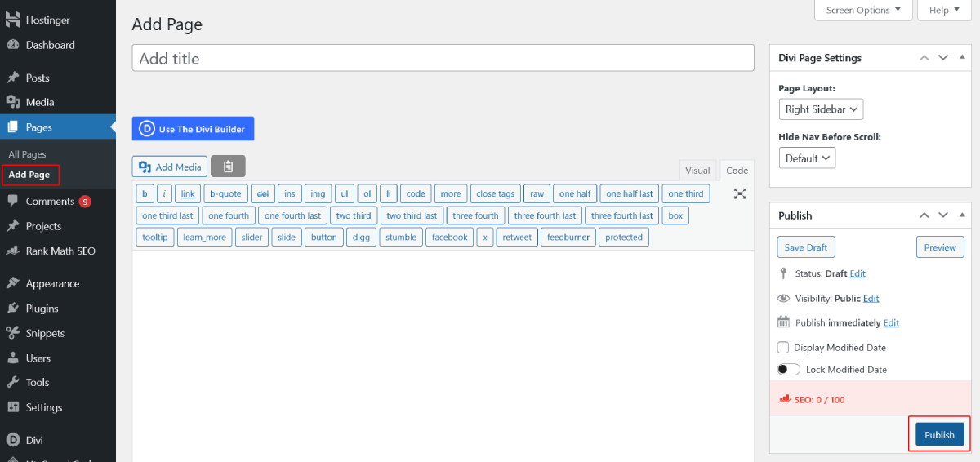Image resolution: width=980 pixels, height=462 pixels.
Task: Collapse the Divi Page Settings panel
Action: (960, 58)
